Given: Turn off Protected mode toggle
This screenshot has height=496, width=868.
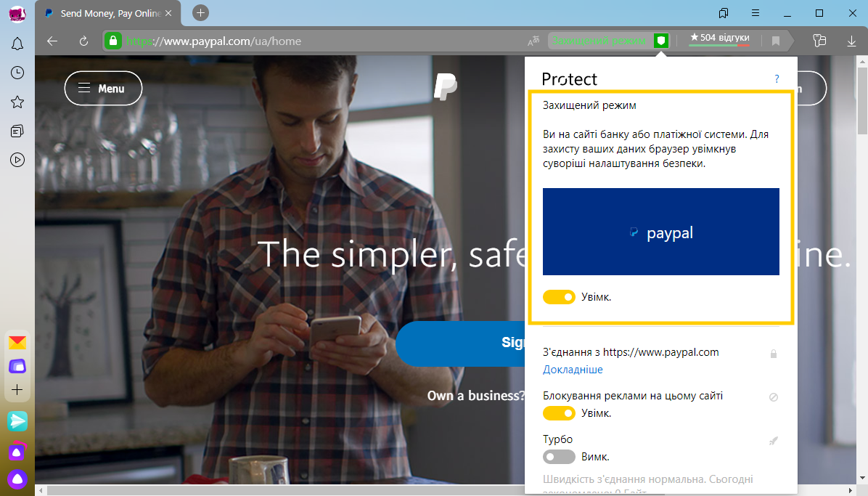Looking at the screenshot, I should point(559,297).
